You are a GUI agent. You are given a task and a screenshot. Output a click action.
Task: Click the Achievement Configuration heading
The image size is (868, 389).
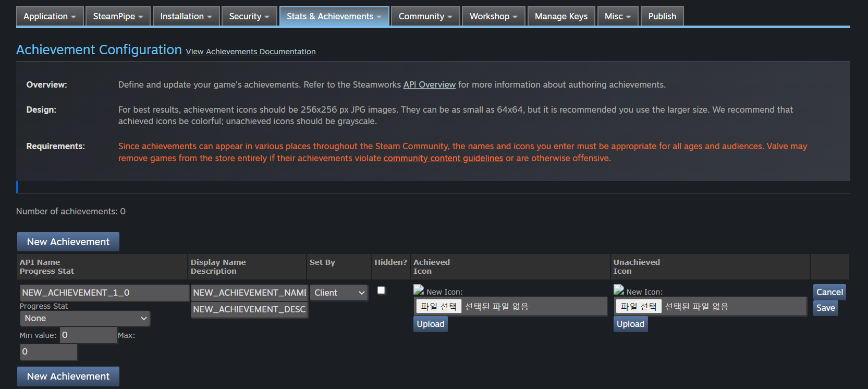(99, 50)
